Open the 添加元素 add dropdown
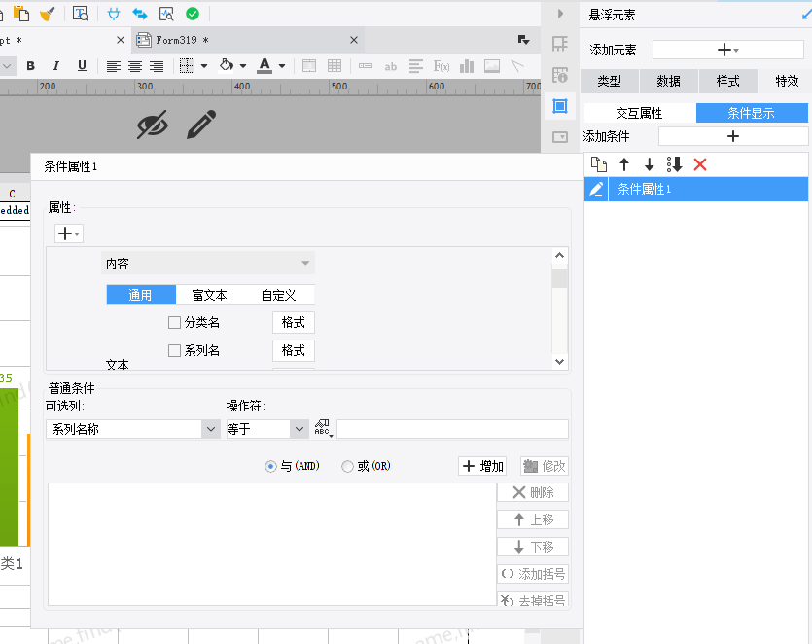This screenshot has width=812, height=644. pyautogui.click(x=727, y=51)
